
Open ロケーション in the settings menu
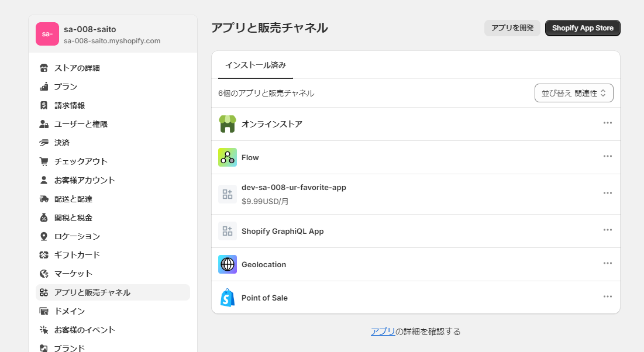pyautogui.click(x=113, y=236)
